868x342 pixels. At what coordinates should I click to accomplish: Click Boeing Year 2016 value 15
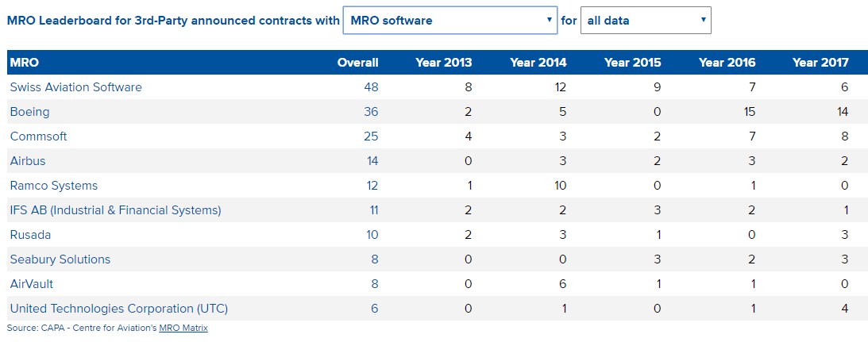click(750, 112)
